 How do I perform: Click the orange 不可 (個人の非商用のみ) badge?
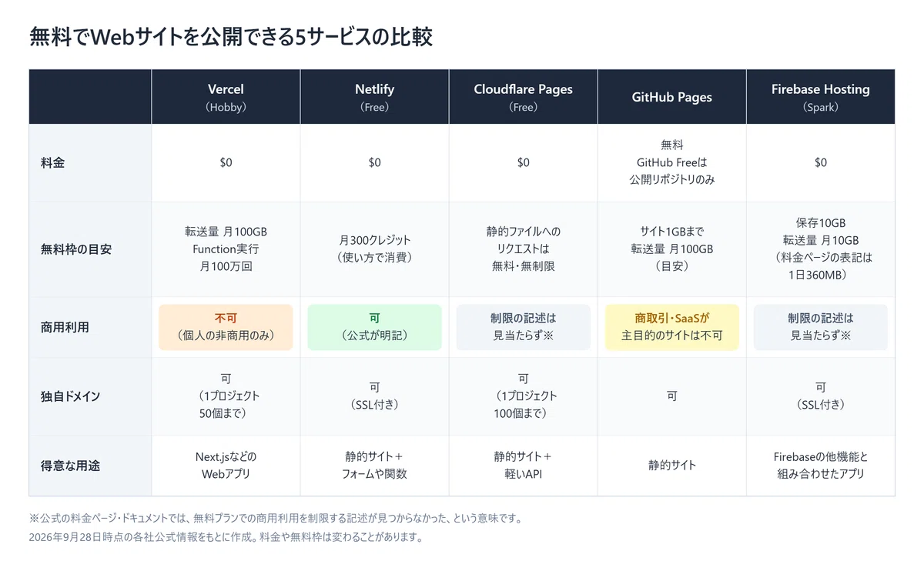pyautogui.click(x=226, y=327)
